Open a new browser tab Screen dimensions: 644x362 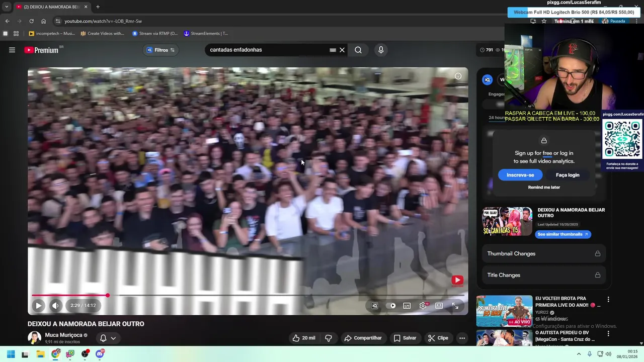click(x=98, y=7)
